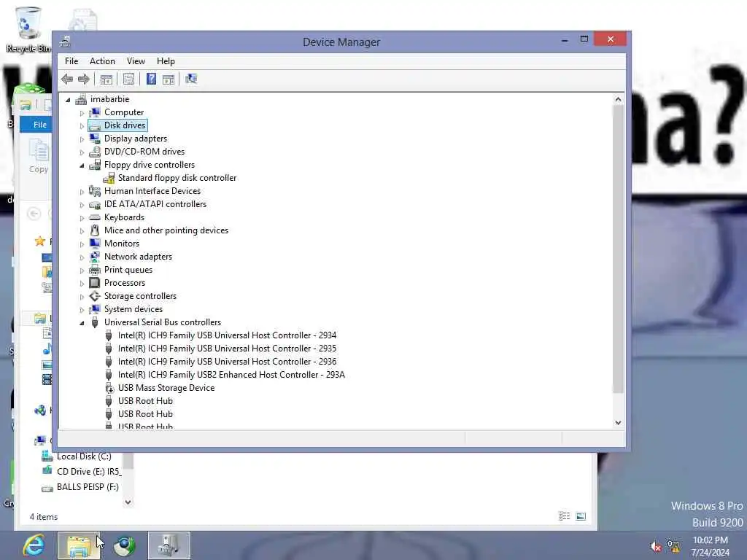
Task: Click the Device Manager scrollbar up arrow
Action: pos(618,99)
